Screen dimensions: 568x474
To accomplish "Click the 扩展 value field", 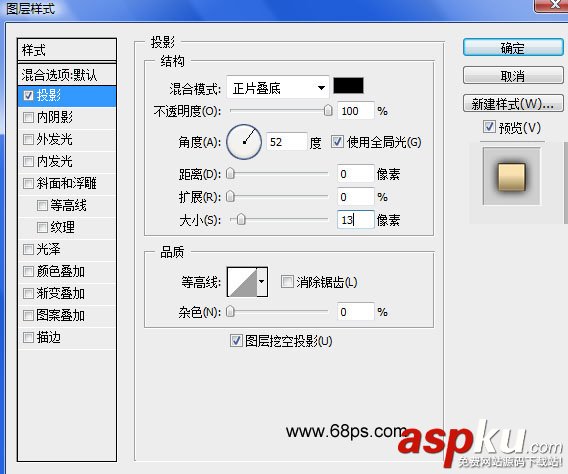I will point(355,197).
